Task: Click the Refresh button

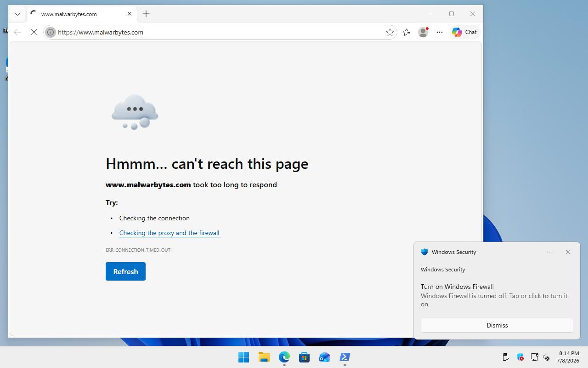Action: pos(125,271)
